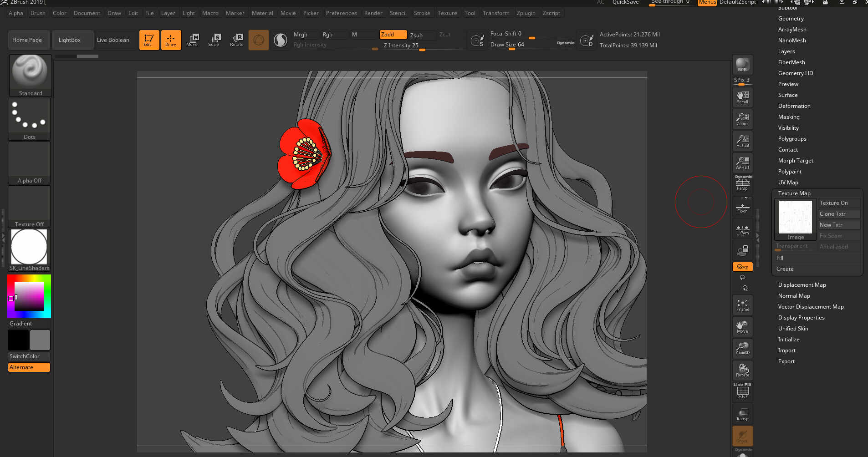Expand the Displacement Map section

tap(802, 285)
